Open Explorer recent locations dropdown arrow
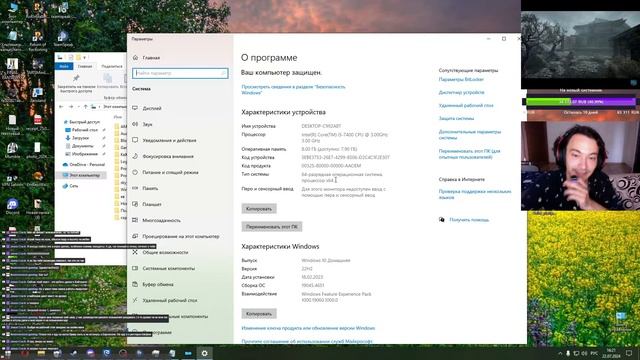 (78, 107)
